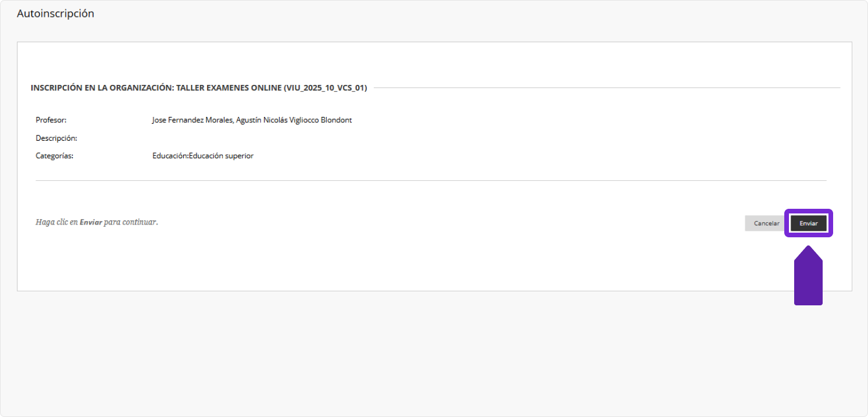
Task: Click the Descripción field label
Action: point(56,138)
